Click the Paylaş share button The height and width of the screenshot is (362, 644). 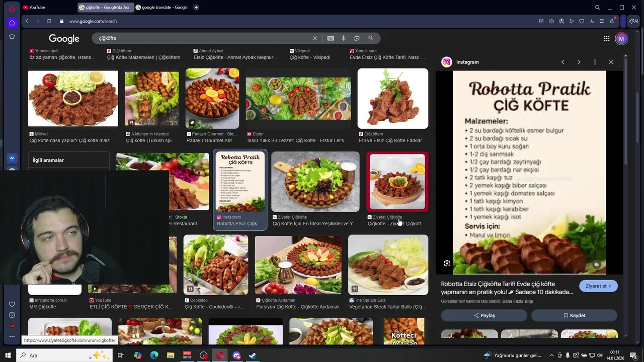484,315
